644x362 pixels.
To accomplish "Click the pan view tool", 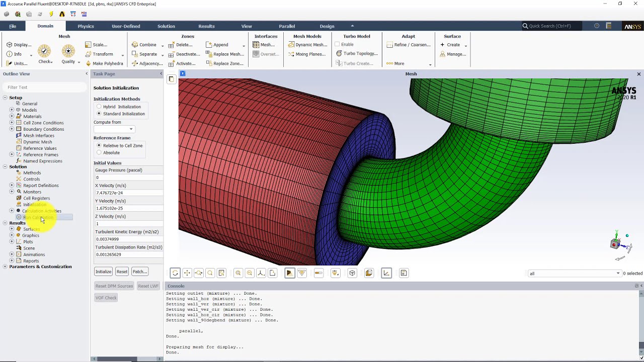I will click(x=187, y=273).
